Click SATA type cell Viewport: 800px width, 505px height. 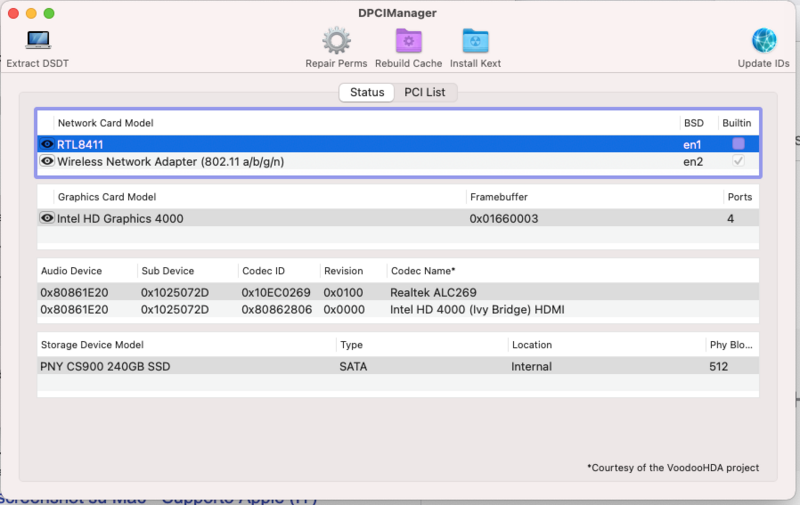point(353,367)
